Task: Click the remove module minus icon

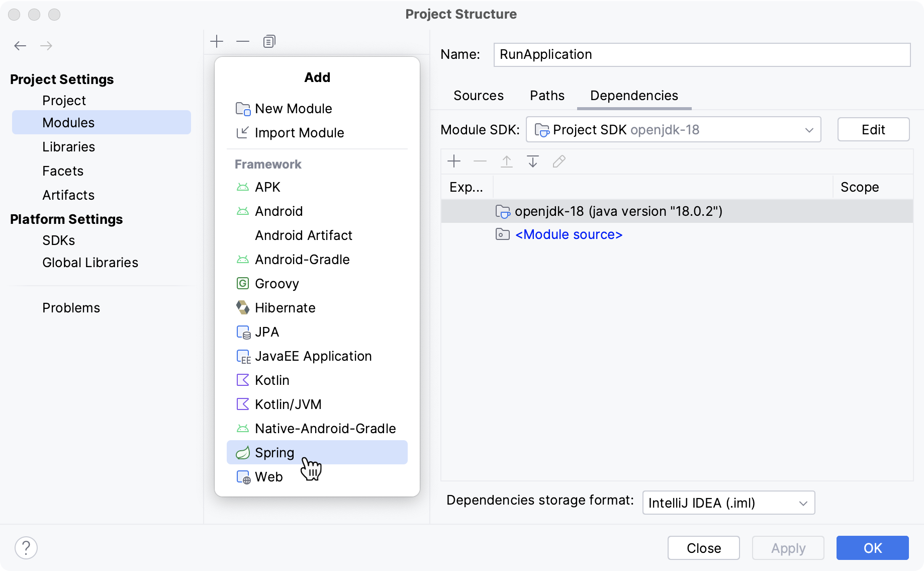Action: [x=243, y=41]
